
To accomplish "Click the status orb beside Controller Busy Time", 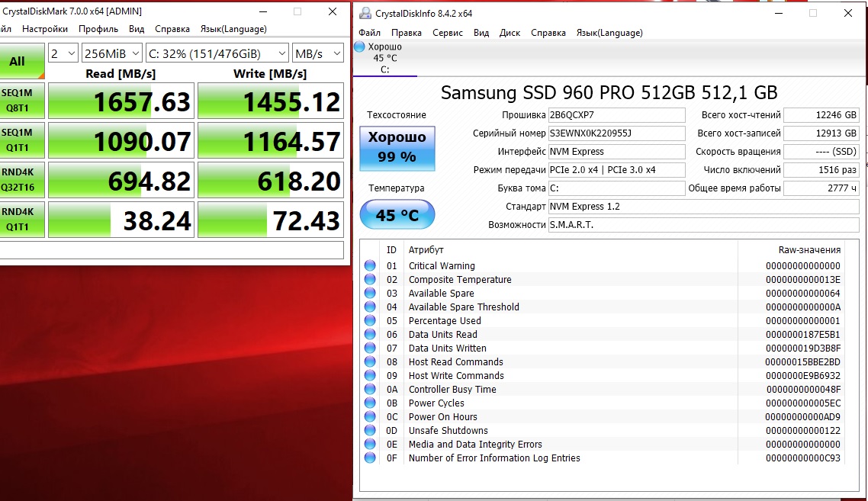I will coord(370,389).
